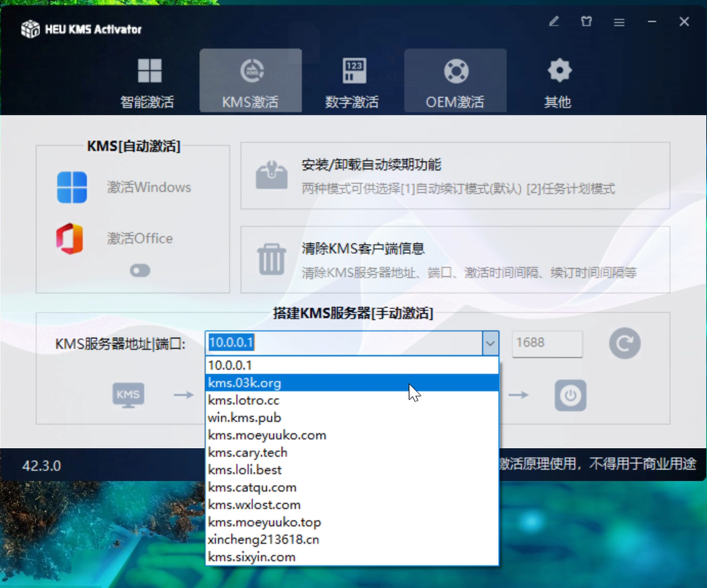Click the 激活Office label
This screenshot has height=588, width=707.
(140, 238)
